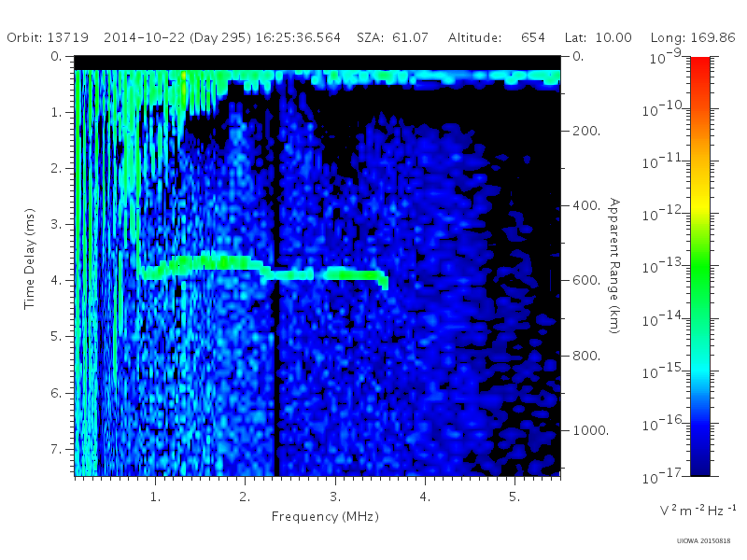Click the 'Apparent Range (km)' axis label
Viewport: 747px width, 560px height.
[614, 266]
